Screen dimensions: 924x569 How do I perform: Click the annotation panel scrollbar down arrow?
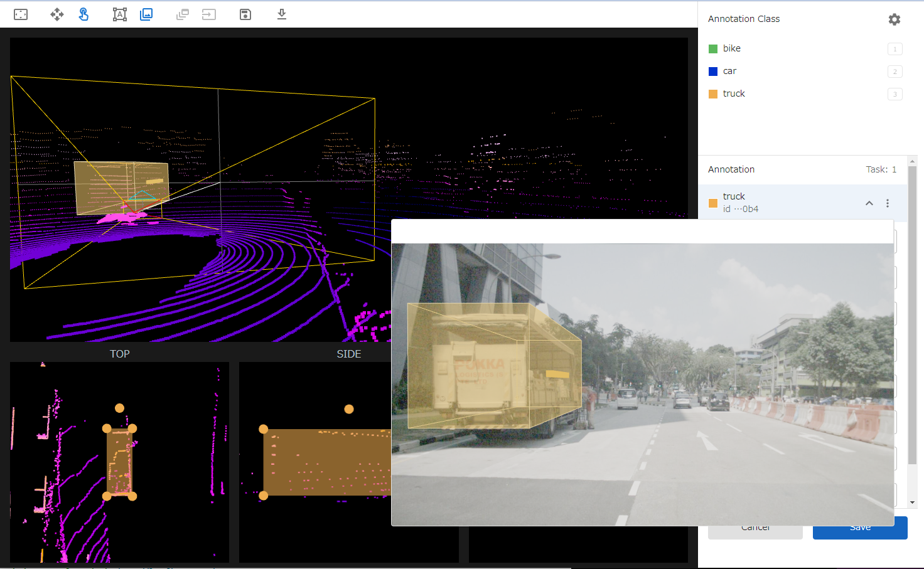coord(912,503)
